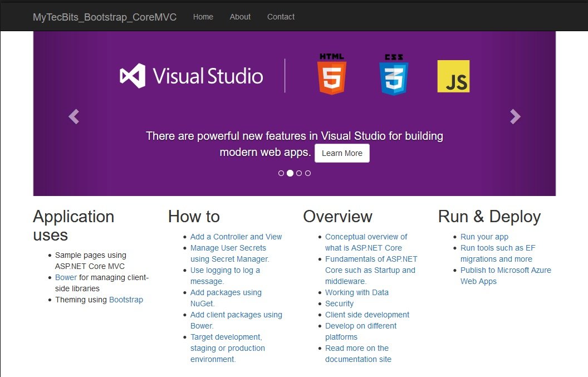Viewport: 588px width, 377px height.
Task: Select the first carousel indicator dot
Action: [281, 173]
